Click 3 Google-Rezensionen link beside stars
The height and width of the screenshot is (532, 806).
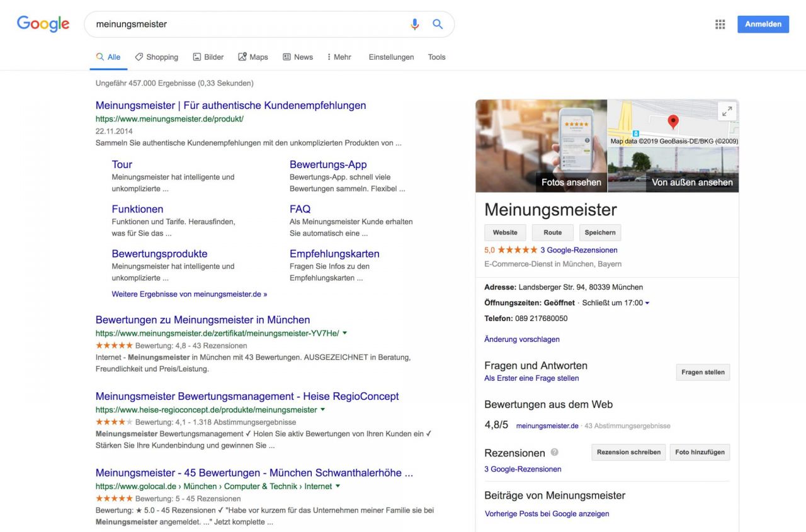[579, 250]
